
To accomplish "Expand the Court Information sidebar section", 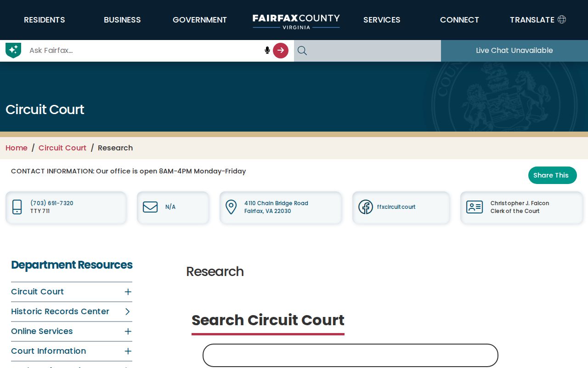I will pyautogui.click(x=128, y=351).
